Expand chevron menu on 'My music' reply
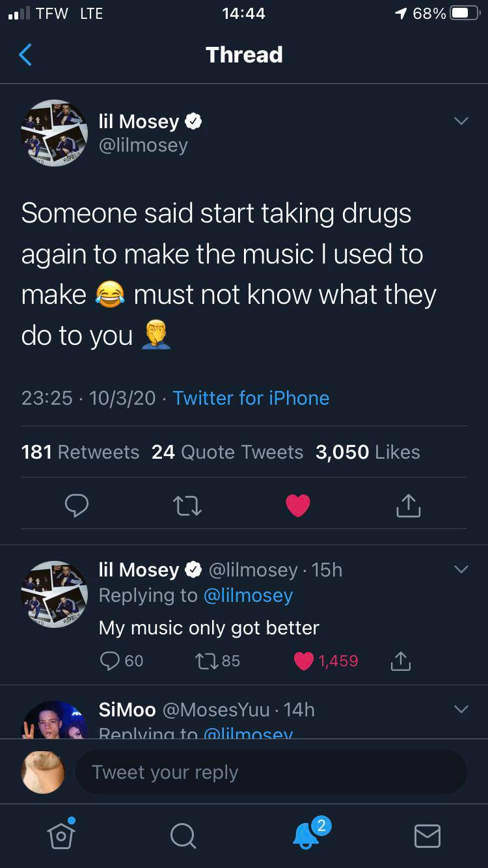The height and width of the screenshot is (868, 488). point(461,569)
